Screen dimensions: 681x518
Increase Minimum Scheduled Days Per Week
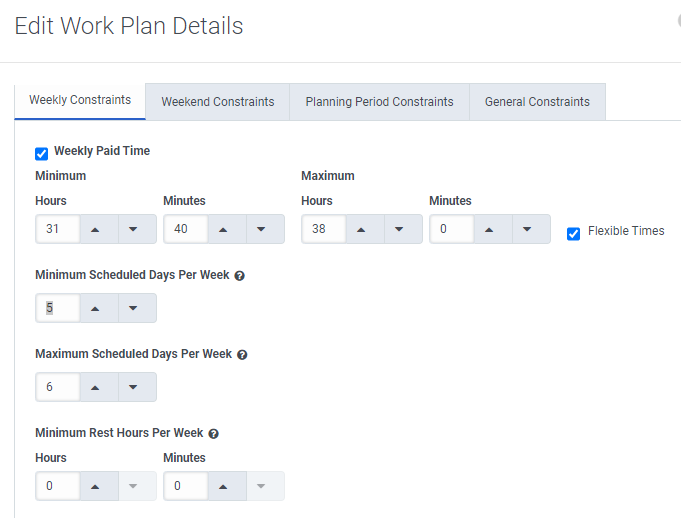pyautogui.click(x=95, y=308)
